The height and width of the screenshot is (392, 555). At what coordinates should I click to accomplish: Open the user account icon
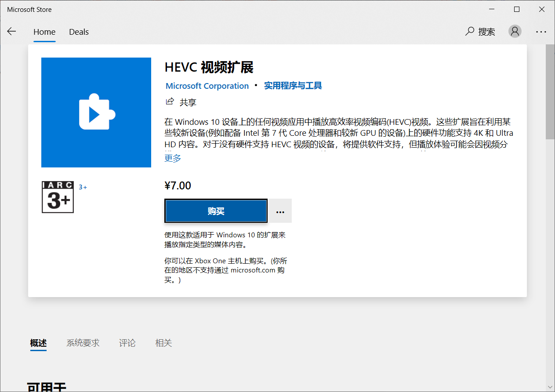pyautogui.click(x=515, y=31)
